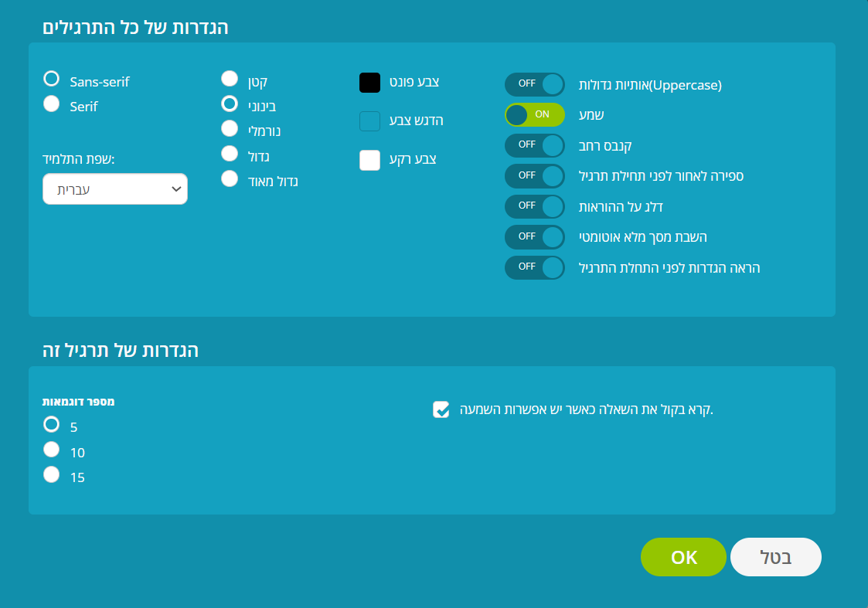The width and height of the screenshot is (868, 608).
Task: Enable countdown toggle ספירה לאחור לפני תחילת תרגיל
Action: (534, 175)
